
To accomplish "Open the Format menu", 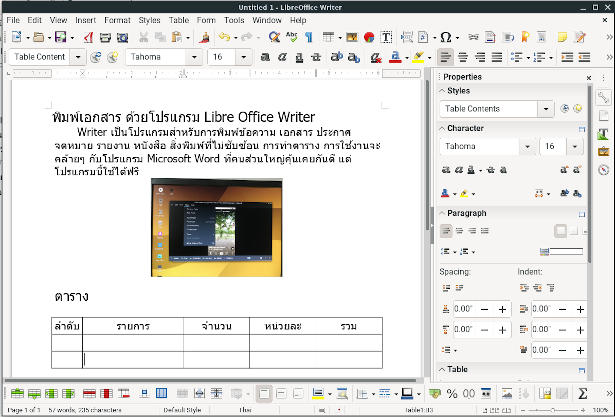I will 117,20.
